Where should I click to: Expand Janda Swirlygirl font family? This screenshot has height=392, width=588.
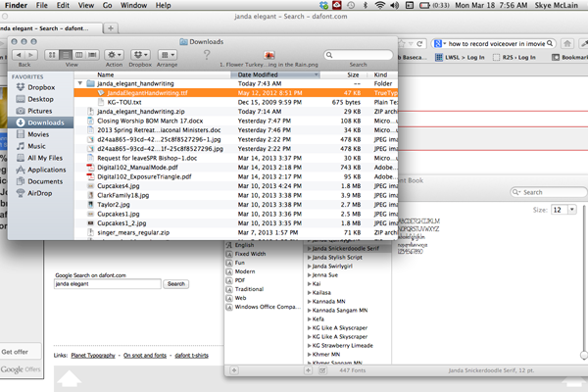(310, 267)
